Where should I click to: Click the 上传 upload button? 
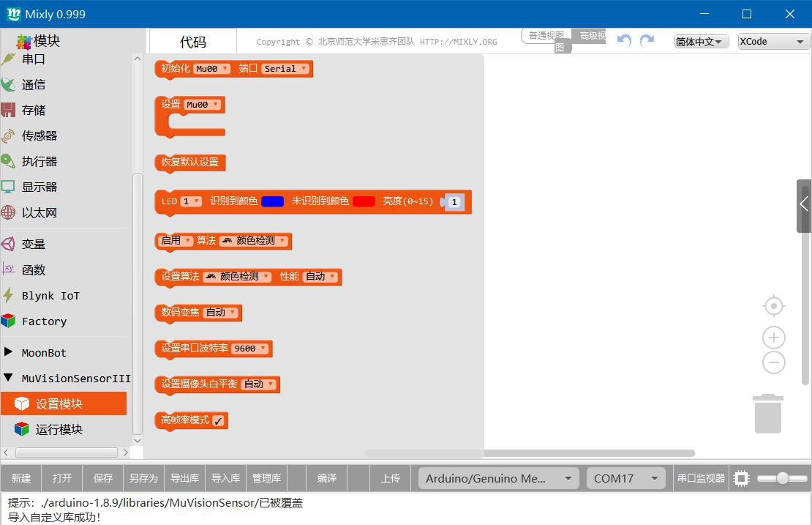(x=391, y=478)
